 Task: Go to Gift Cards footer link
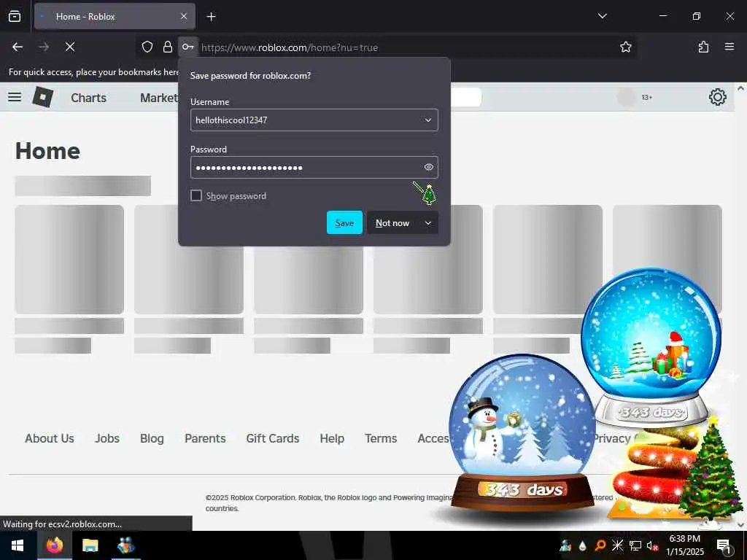[x=273, y=438]
